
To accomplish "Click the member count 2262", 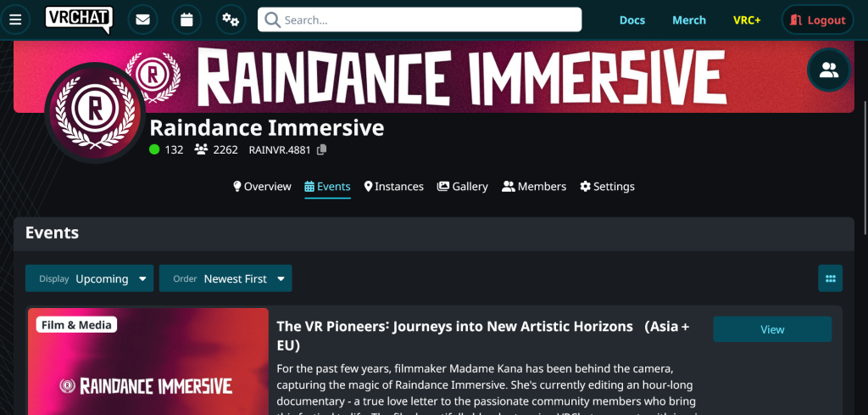I will click(x=225, y=149).
